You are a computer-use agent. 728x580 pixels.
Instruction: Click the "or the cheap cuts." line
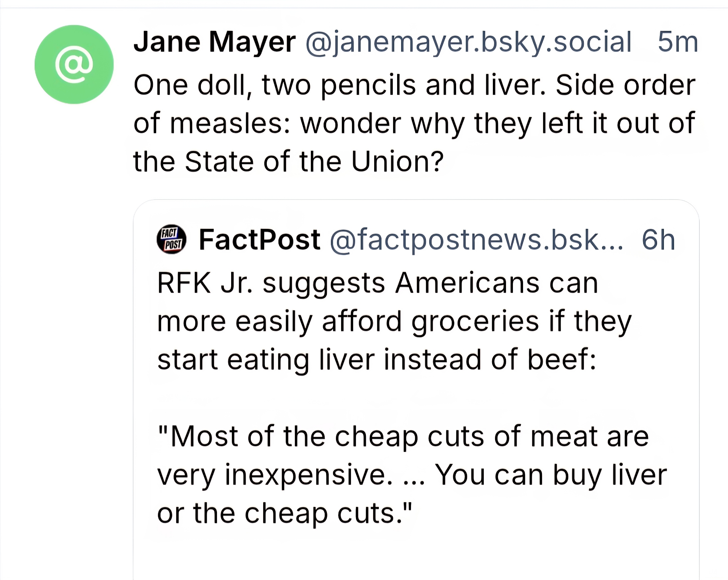point(285,513)
